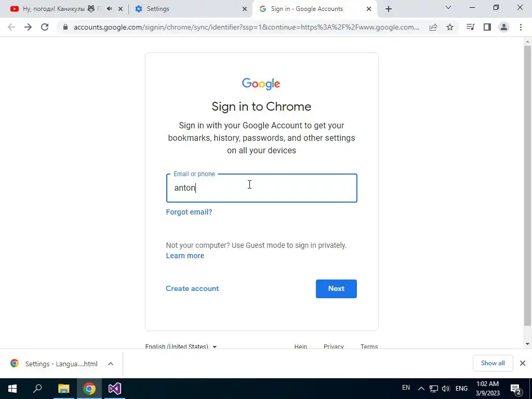
Task: Switch to the YouTube Ну, погоди! tab
Action: point(61,9)
